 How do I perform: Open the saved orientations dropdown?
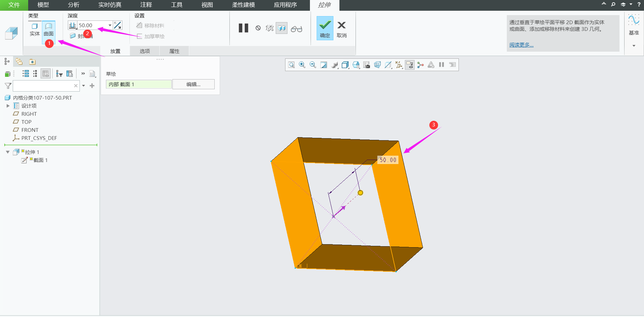(x=356, y=65)
